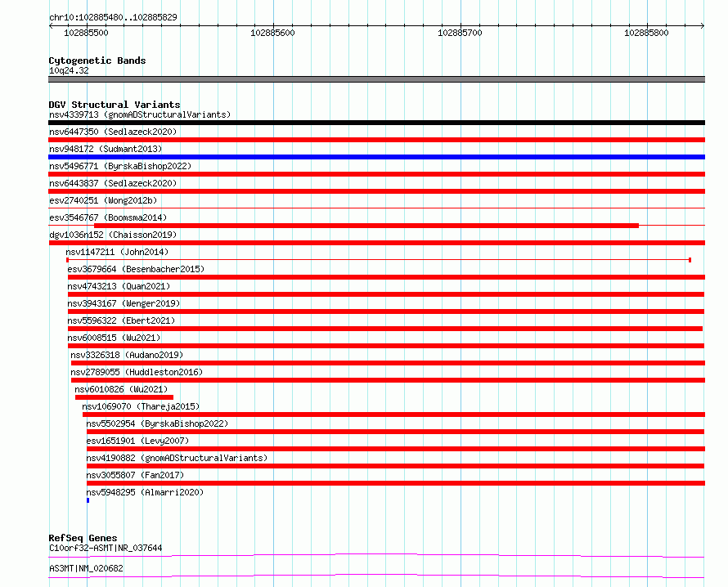This screenshot has height=587, width=728.
Task: Click nsv1147211 (John2014) label
Action: 117,252
